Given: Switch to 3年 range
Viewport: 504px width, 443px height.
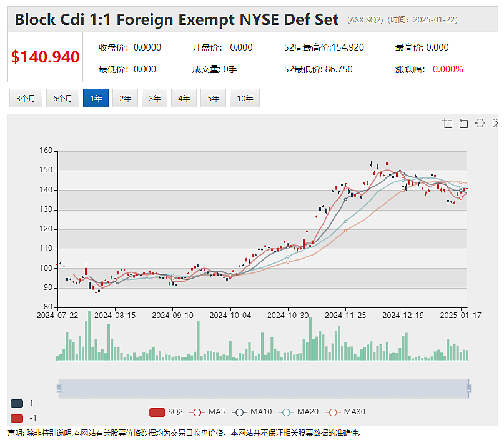Looking at the screenshot, I should [x=155, y=98].
